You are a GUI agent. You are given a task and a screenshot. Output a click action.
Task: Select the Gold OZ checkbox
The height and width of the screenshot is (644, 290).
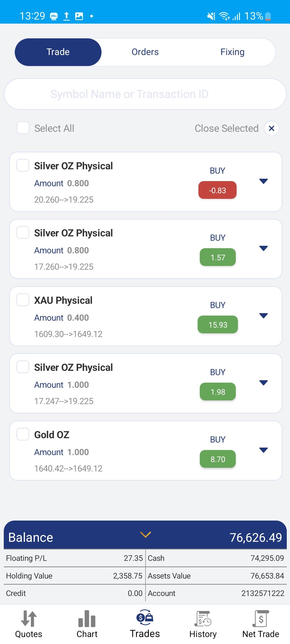(23, 434)
